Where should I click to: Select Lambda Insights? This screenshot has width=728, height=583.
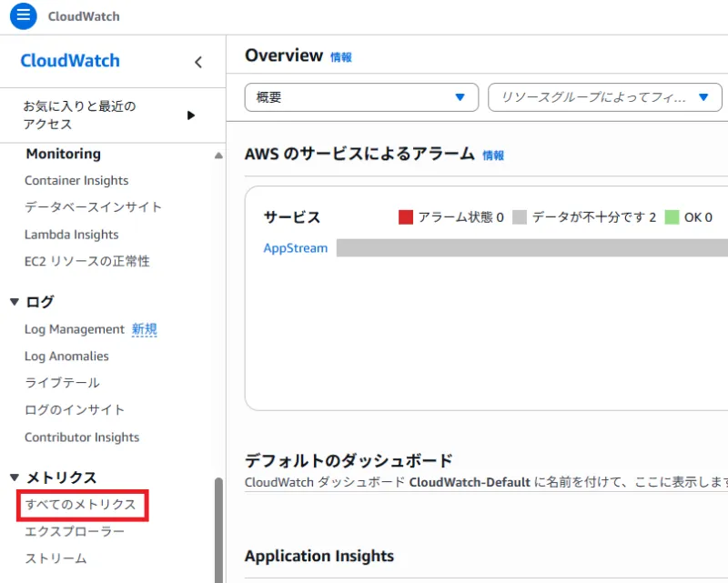coord(72,235)
